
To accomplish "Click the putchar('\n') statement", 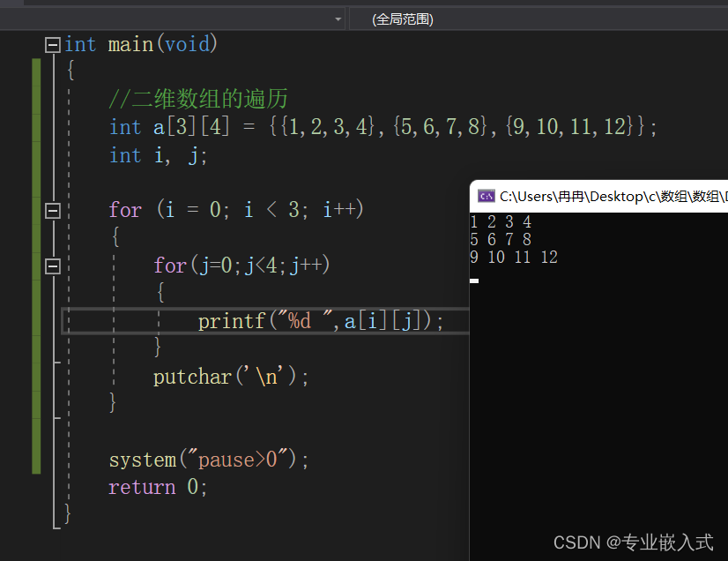I will coord(231,377).
